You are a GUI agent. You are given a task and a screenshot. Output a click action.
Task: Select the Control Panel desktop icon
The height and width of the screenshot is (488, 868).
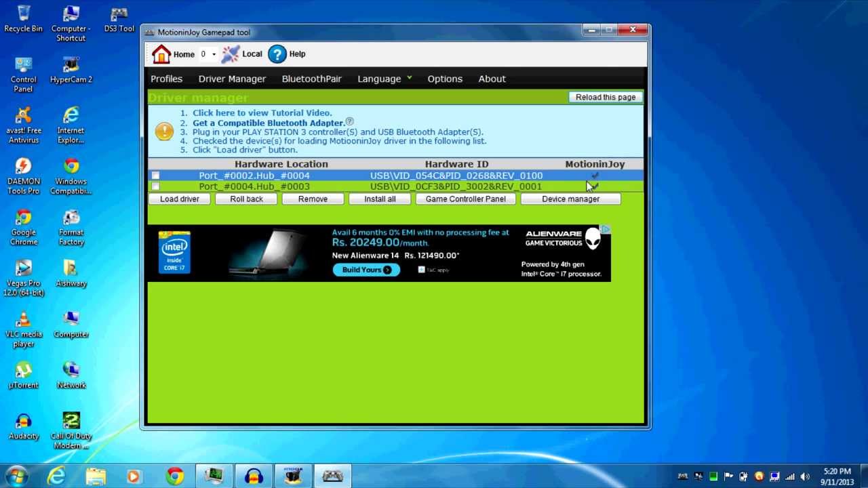tap(23, 75)
